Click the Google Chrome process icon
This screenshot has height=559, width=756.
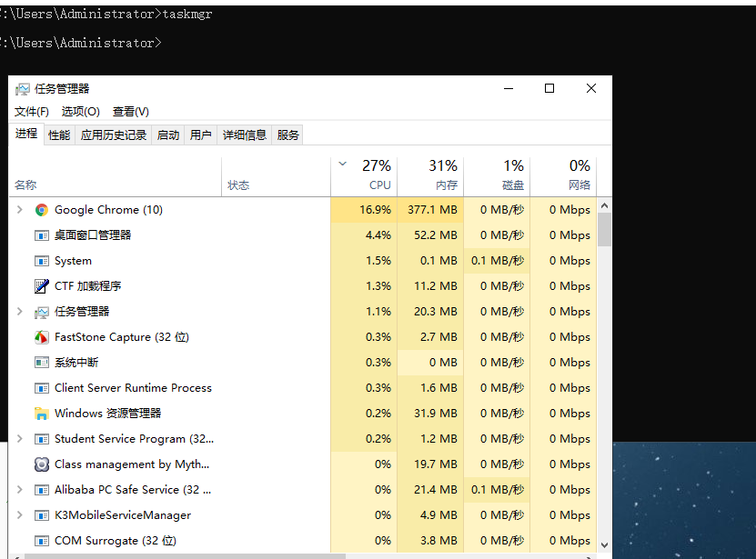tap(42, 210)
